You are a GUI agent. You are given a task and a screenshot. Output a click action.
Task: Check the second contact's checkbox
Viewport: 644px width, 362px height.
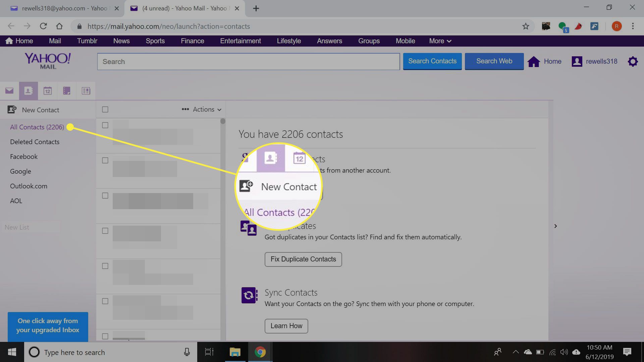tap(105, 160)
